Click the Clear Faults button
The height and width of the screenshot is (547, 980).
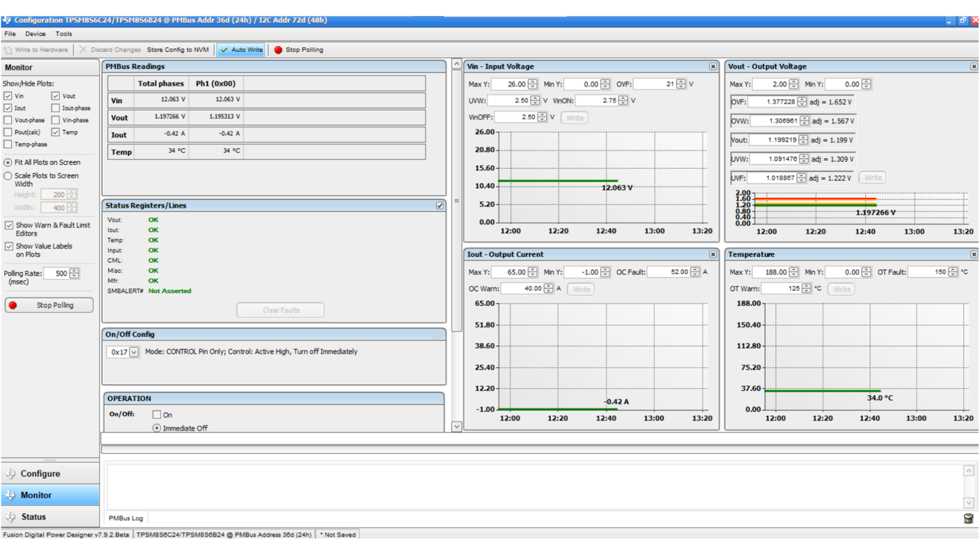pos(280,310)
